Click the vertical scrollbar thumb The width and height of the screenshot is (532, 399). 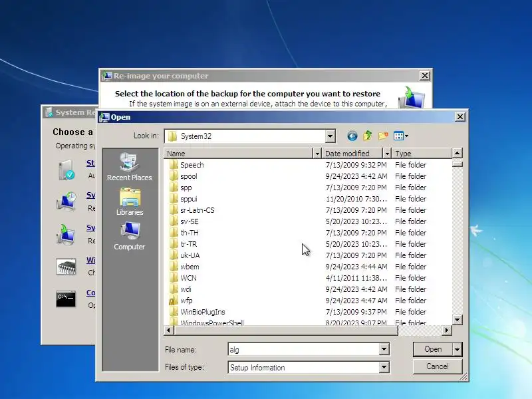coord(458,164)
